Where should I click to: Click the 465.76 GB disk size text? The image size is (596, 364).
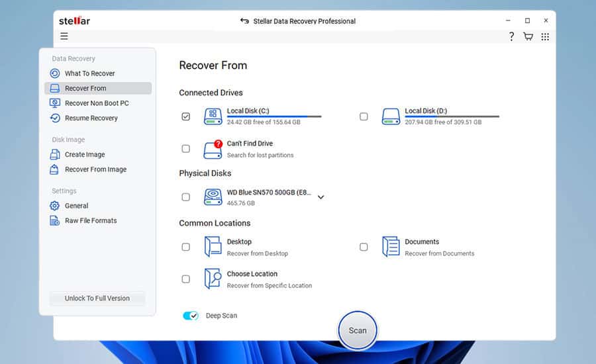pos(240,203)
